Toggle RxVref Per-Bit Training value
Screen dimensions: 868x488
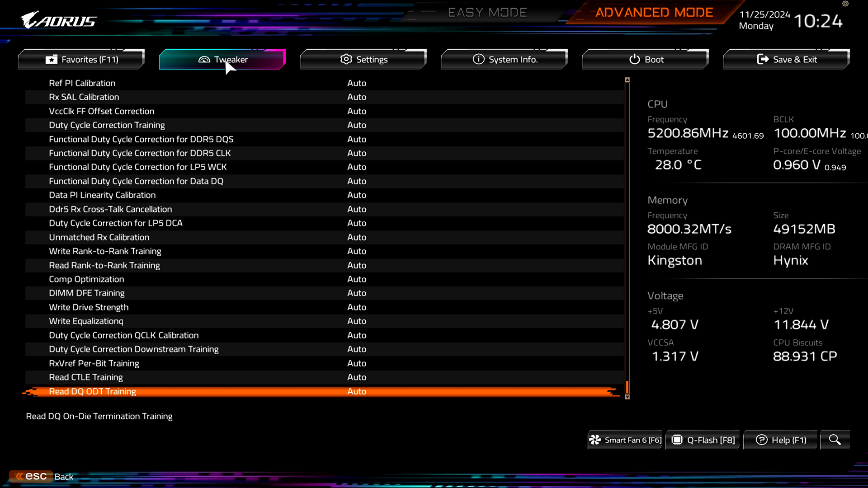[x=357, y=363]
